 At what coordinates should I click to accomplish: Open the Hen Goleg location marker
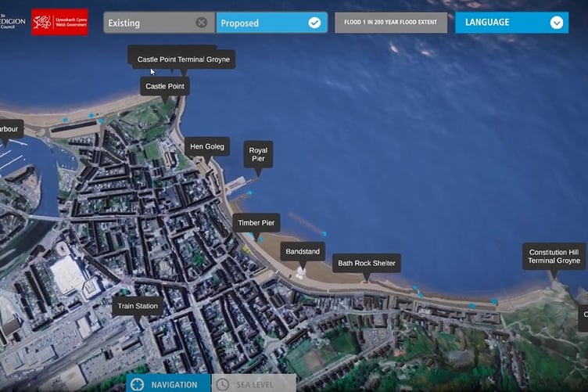207,146
